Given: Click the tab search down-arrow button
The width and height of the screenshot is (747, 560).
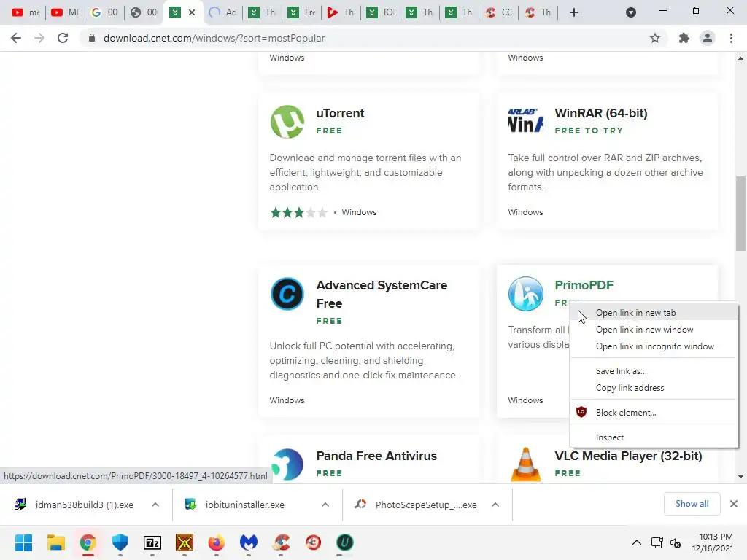Looking at the screenshot, I should pyautogui.click(x=631, y=12).
